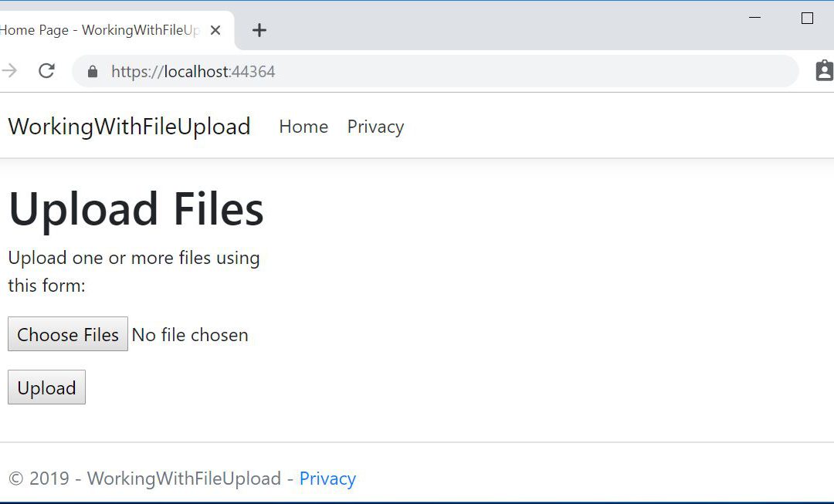Viewport: 834px width, 504px height.
Task: Reload the page with the refresh icon
Action: pyautogui.click(x=46, y=72)
